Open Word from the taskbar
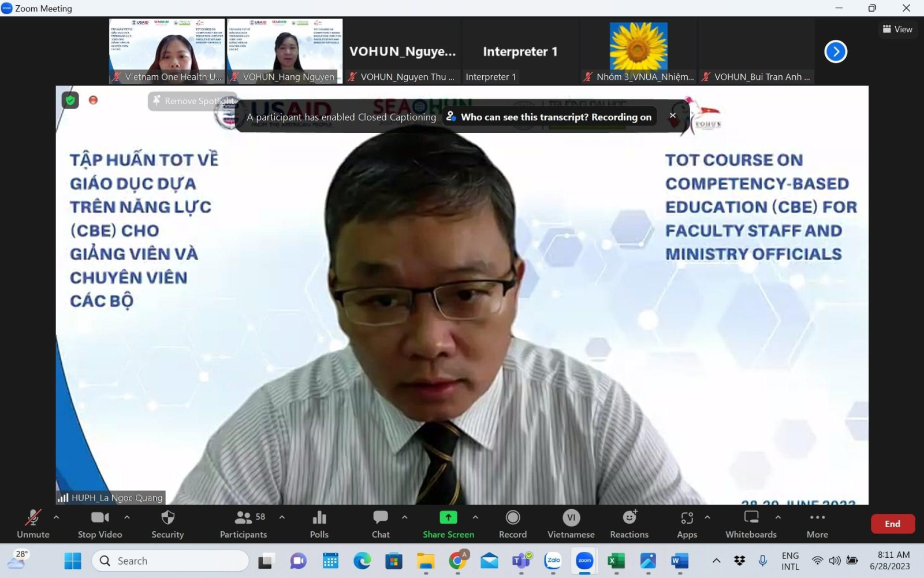924x578 pixels. coord(680,561)
